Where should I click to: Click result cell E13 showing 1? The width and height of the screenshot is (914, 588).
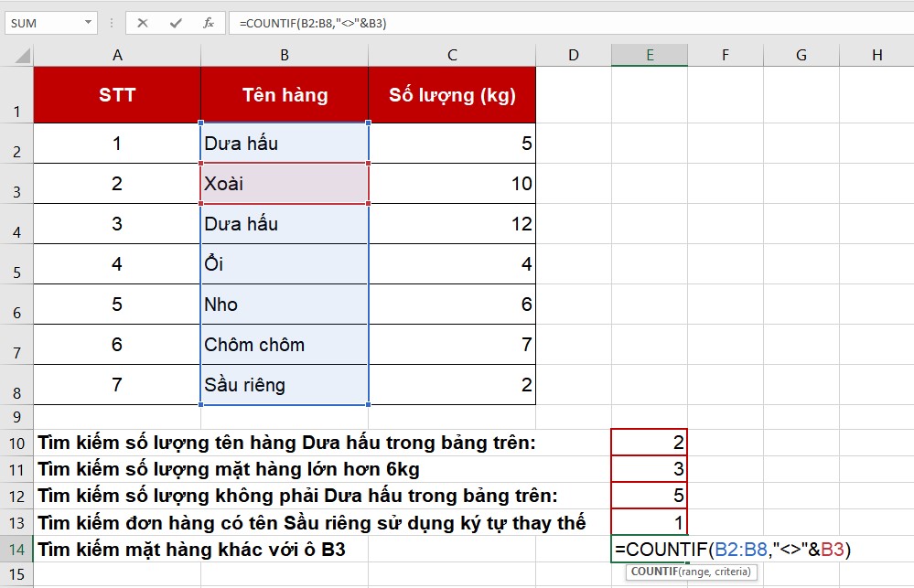650,522
